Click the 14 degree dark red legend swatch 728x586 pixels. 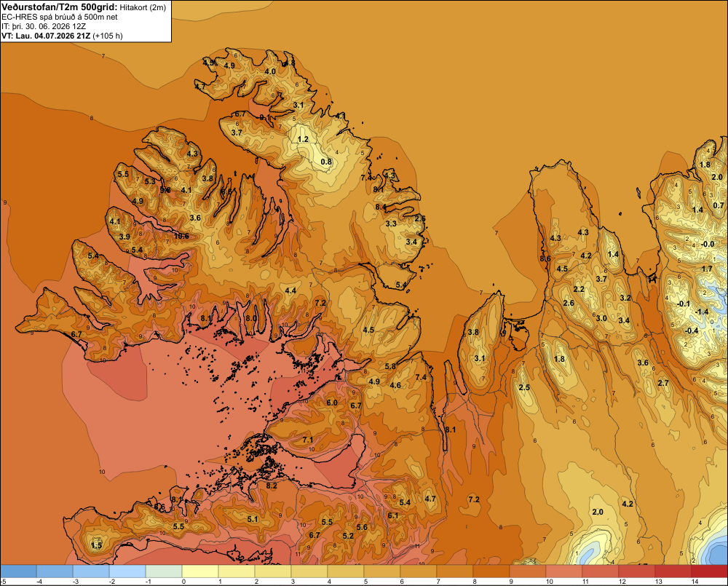point(709,571)
